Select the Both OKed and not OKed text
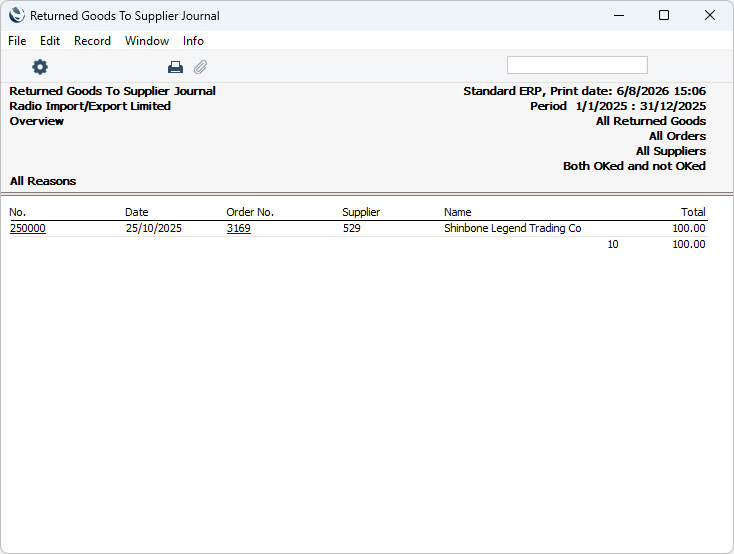734x554 pixels. click(x=634, y=166)
